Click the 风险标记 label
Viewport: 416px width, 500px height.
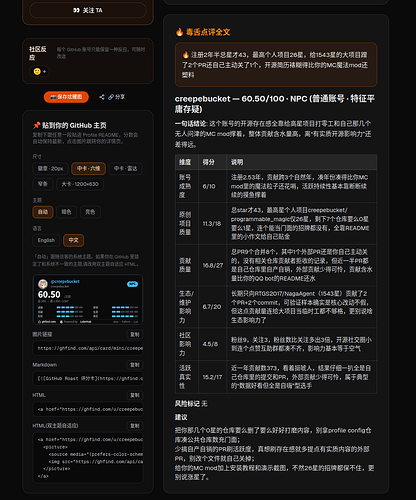coord(188,404)
